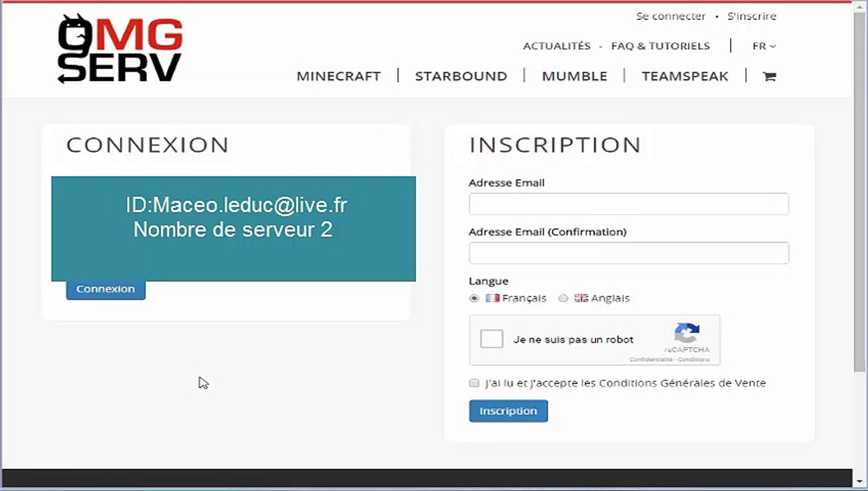Open the MINECRAFT menu
The width and height of the screenshot is (868, 491).
[x=338, y=76]
